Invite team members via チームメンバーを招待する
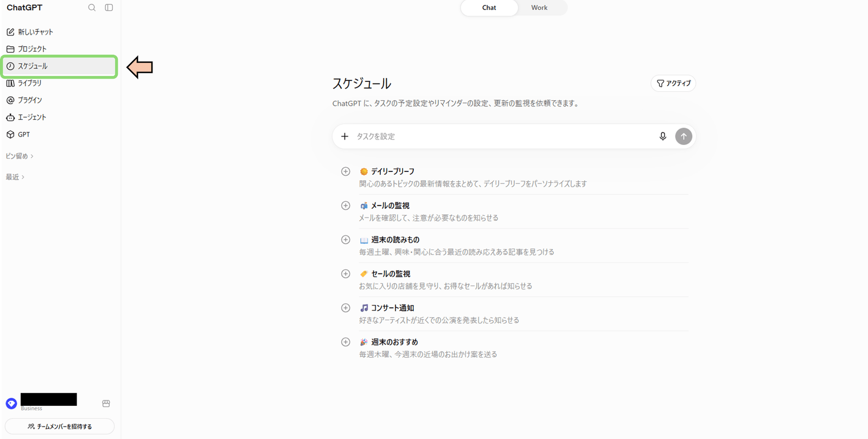The width and height of the screenshot is (868, 439). [60, 427]
